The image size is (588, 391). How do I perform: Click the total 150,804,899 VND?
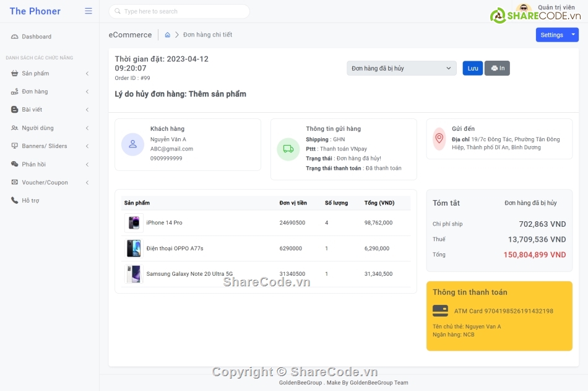click(x=534, y=255)
